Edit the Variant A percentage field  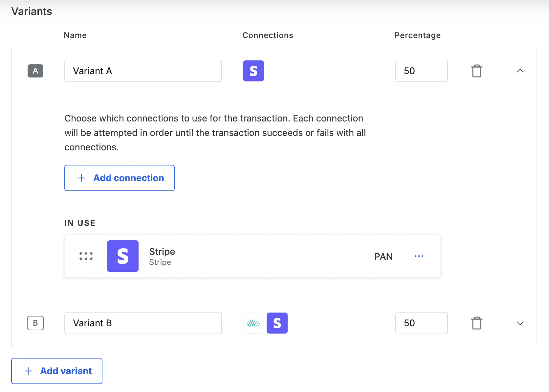click(x=422, y=71)
